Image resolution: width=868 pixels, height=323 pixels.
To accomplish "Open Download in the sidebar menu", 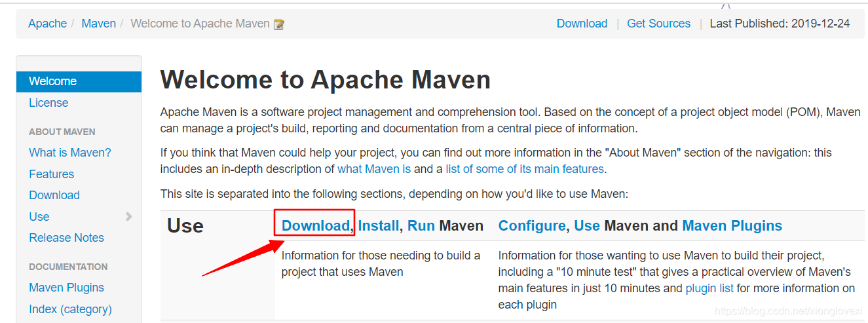I will (x=54, y=195).
